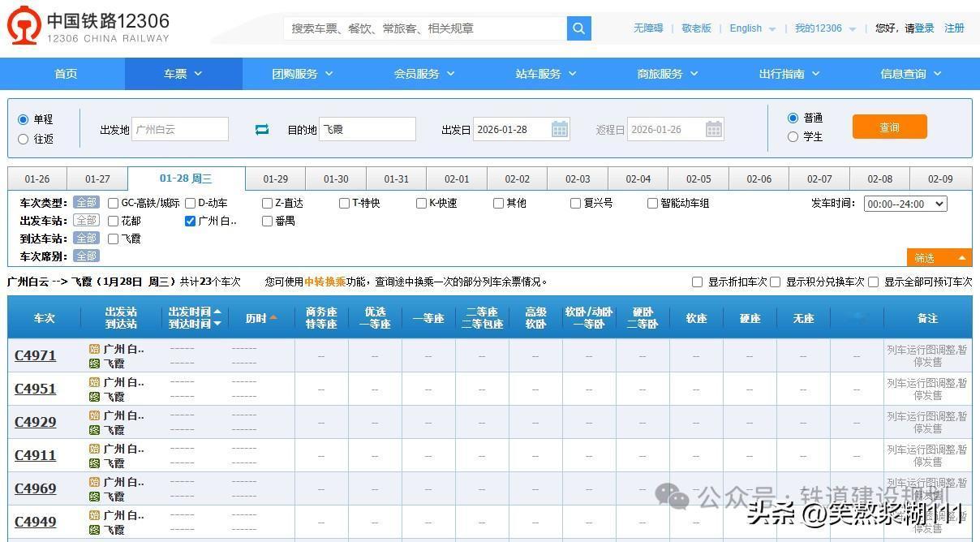
Task: Select the 学生 student radio button
Action: click(x=793, y=136)
